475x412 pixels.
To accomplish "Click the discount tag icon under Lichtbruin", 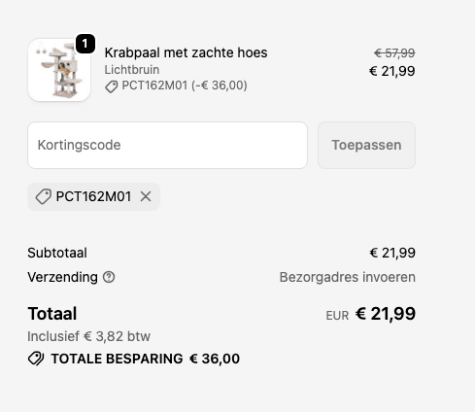I will (x=111, y=87).
